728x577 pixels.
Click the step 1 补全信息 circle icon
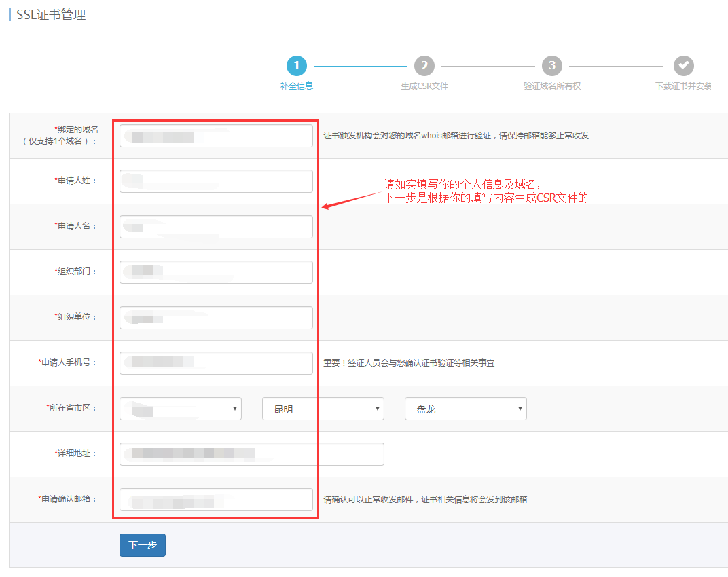point(297,66)
